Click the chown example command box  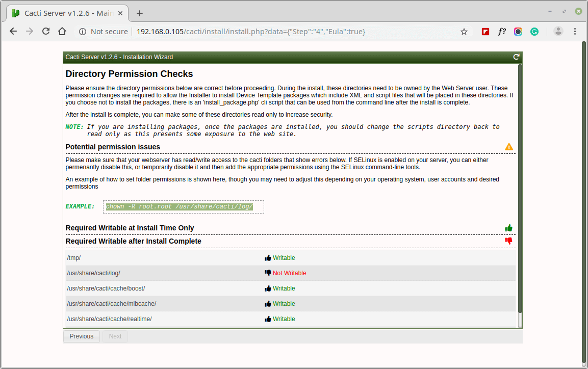point(184,206)
